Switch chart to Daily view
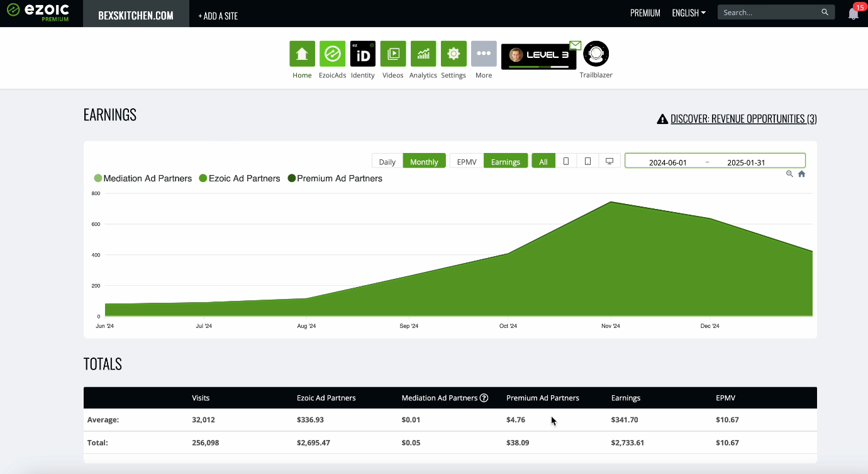This screenshot has width=868, height=474. click(387, 161)
